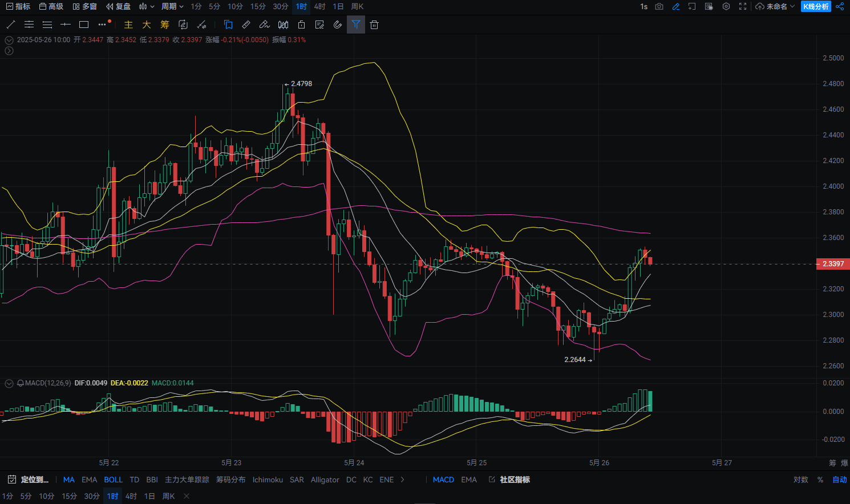The height and width of the screenshot is (504, 850).
Task: Open chart settings hexagon icon
Action: [726, 6]
